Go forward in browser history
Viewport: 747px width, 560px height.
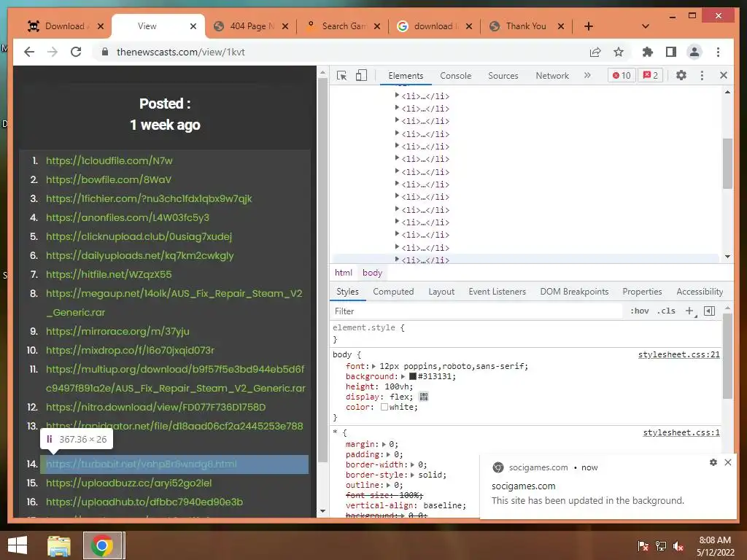point(53,52)
